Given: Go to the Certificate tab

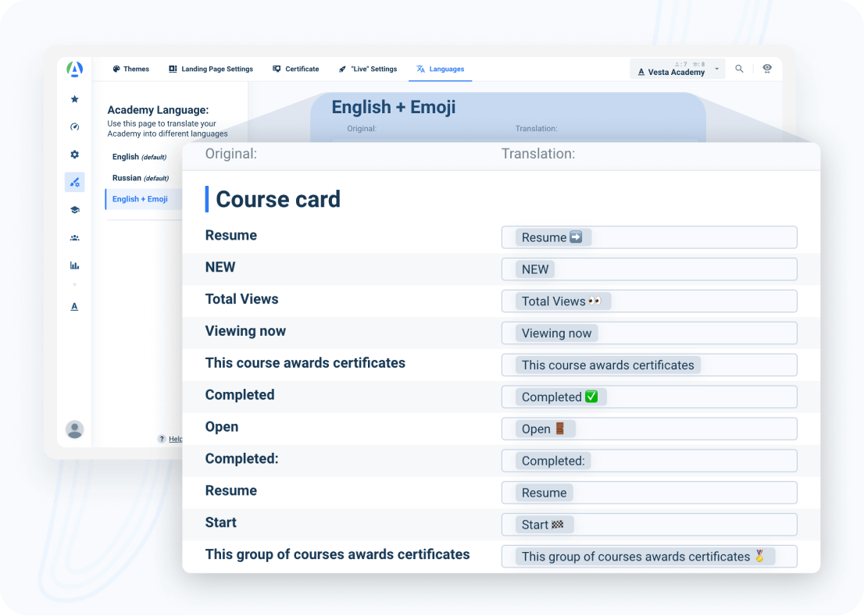Looking at the screenshot, I should click(x=296, y=69).
